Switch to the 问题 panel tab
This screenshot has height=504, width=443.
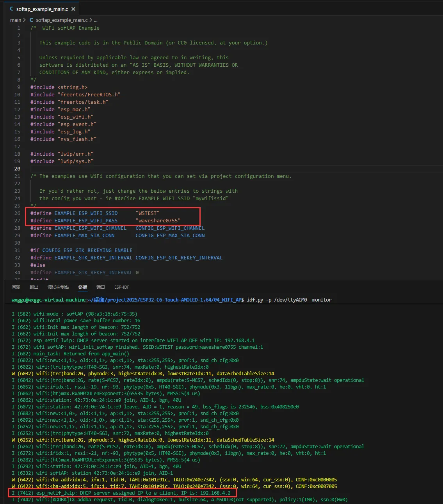click(16, 287)
